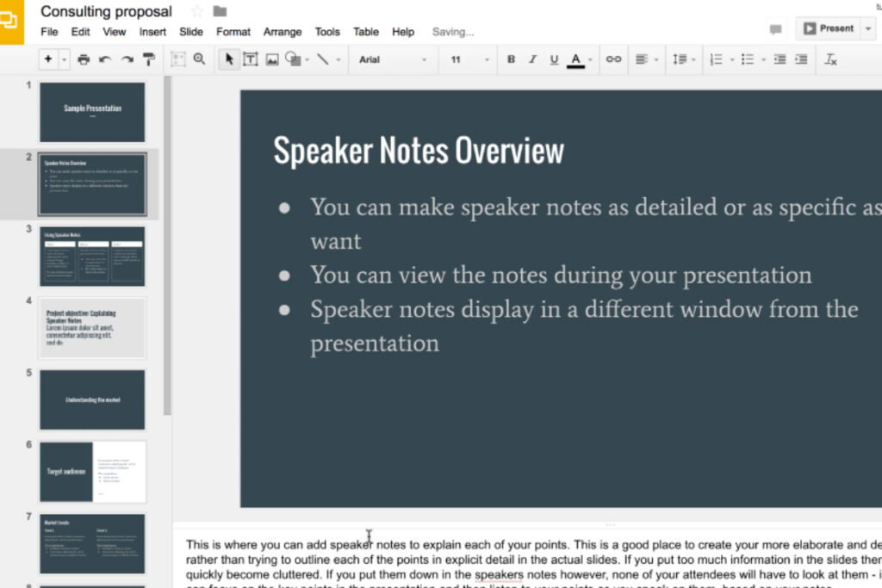This screenshot has height=588, width=882.
Task: Open the Help menu
Action: [x=403, y=32]
